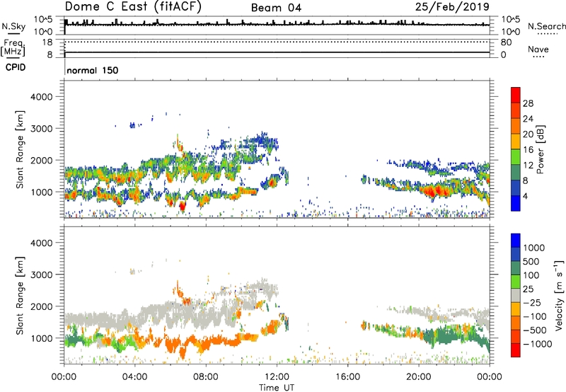Viewport: 566px width, 392px height.
Task: Click the '04:00' time axis label
Action: point(134,377)
